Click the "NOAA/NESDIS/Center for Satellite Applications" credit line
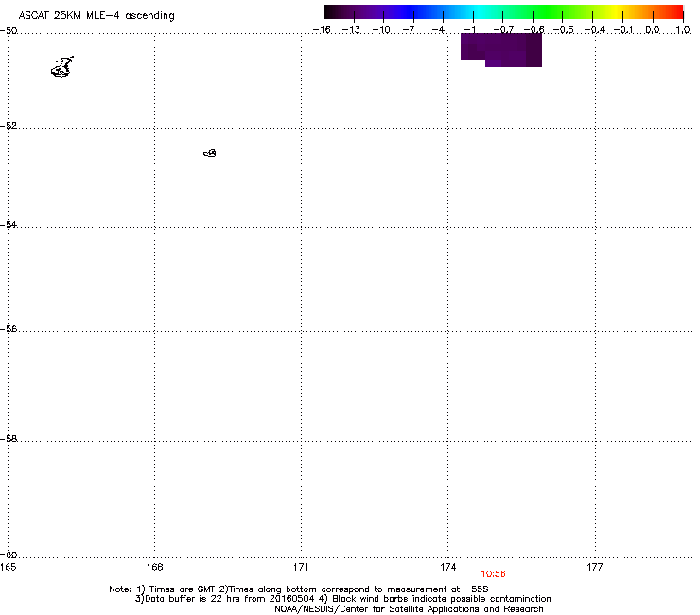Viewport: 700px width, 615px height. [409, 609]
